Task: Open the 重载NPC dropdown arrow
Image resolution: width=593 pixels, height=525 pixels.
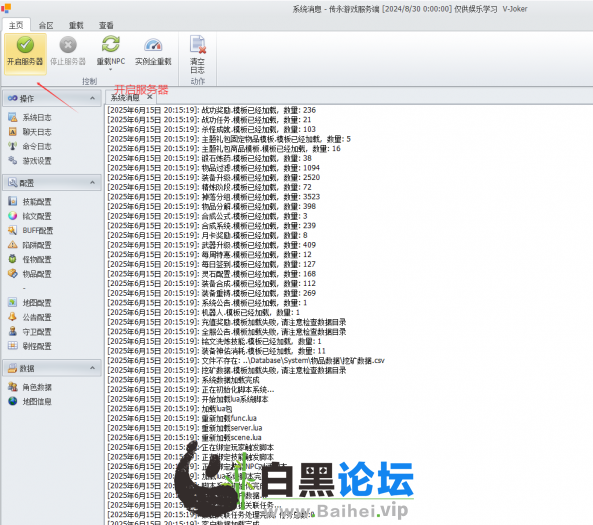Action: [111, 70]
